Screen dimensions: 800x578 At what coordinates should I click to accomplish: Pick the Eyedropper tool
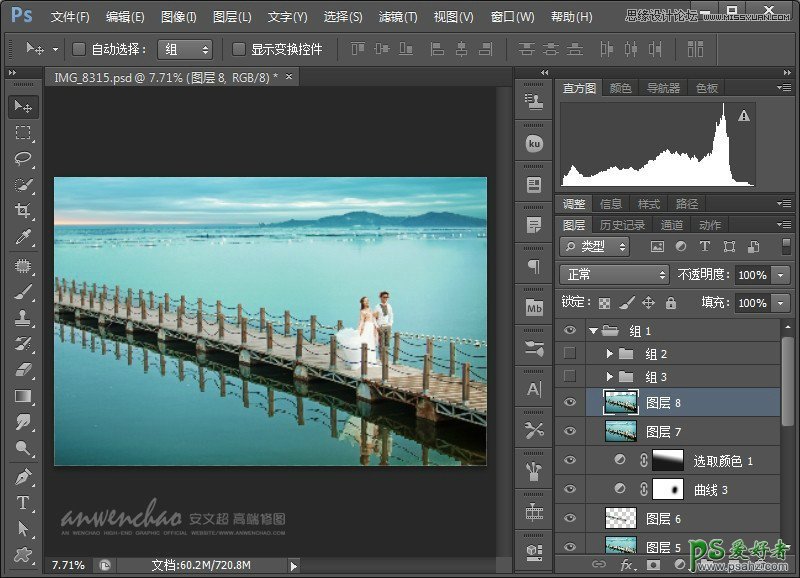click(24, 237)
